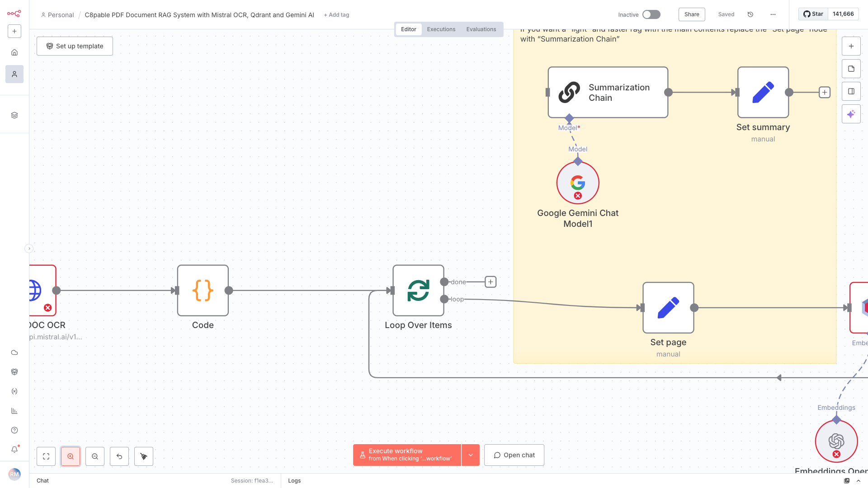The width and height of the screenshot is (868, 488).
Task: Open the workflow history clock icon
Action: [750, 14]
